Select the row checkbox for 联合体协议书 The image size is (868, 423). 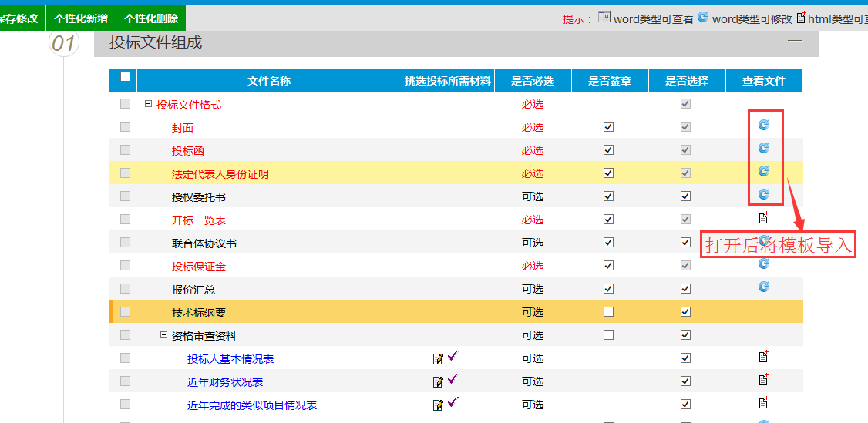[x=125, y=243]
